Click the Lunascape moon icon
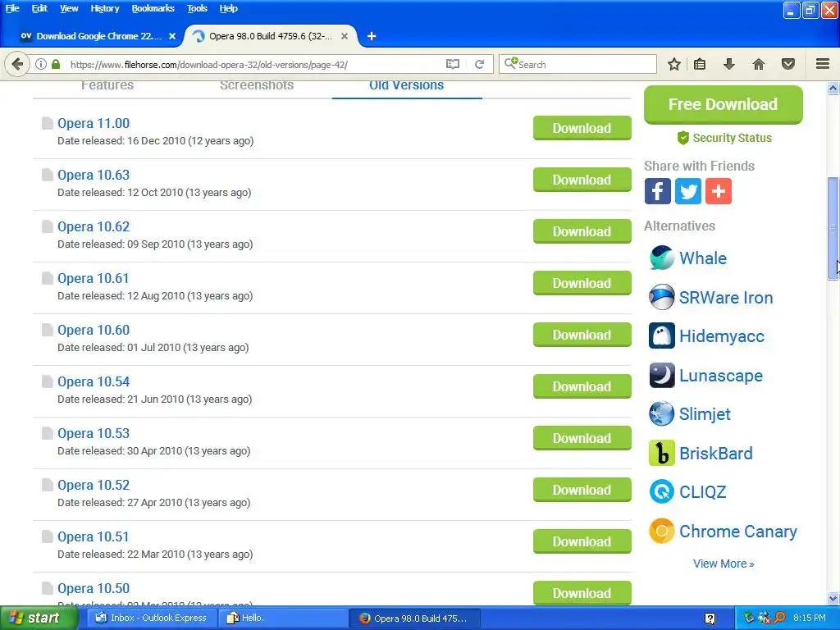This screenshot has width=840, height=630. [662, 376]
